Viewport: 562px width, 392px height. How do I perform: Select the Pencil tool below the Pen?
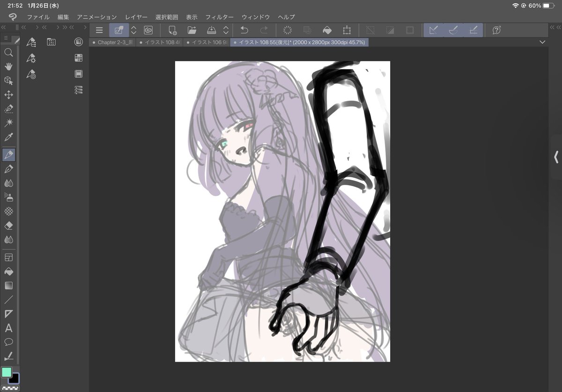pos(8,169)
